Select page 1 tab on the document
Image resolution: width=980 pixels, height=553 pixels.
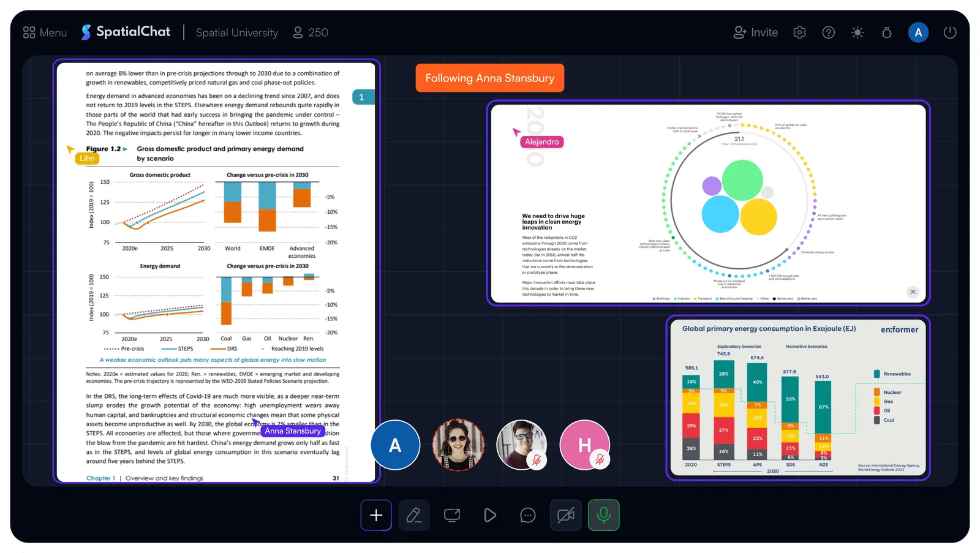click(363, 96)
